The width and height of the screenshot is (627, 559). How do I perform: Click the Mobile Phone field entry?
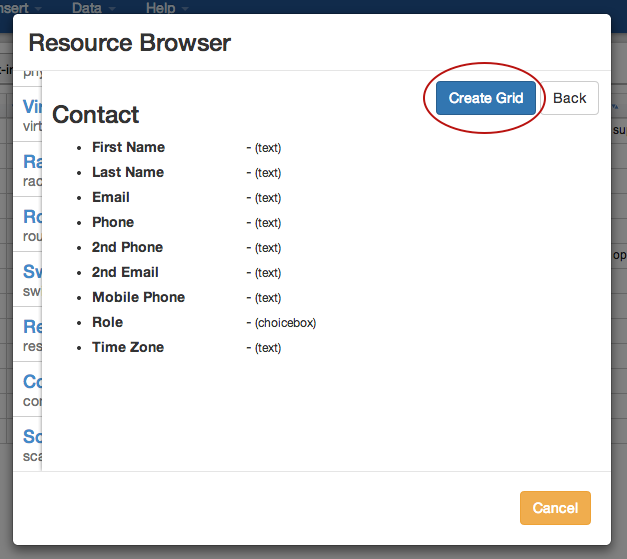tap(138, 297)
